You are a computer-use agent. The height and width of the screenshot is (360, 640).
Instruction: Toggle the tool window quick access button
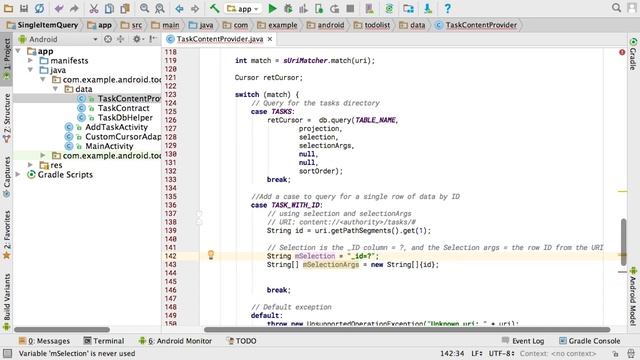coord(7,353)
